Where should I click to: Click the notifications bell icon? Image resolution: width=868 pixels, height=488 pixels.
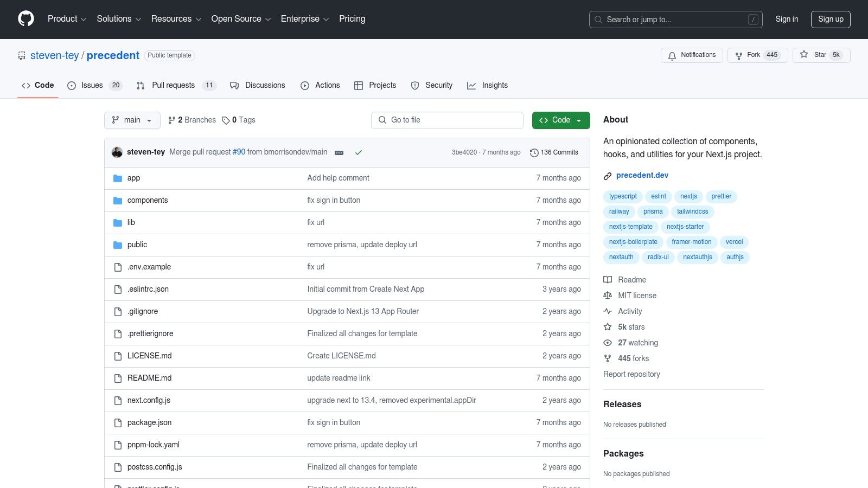click(672, 55)
